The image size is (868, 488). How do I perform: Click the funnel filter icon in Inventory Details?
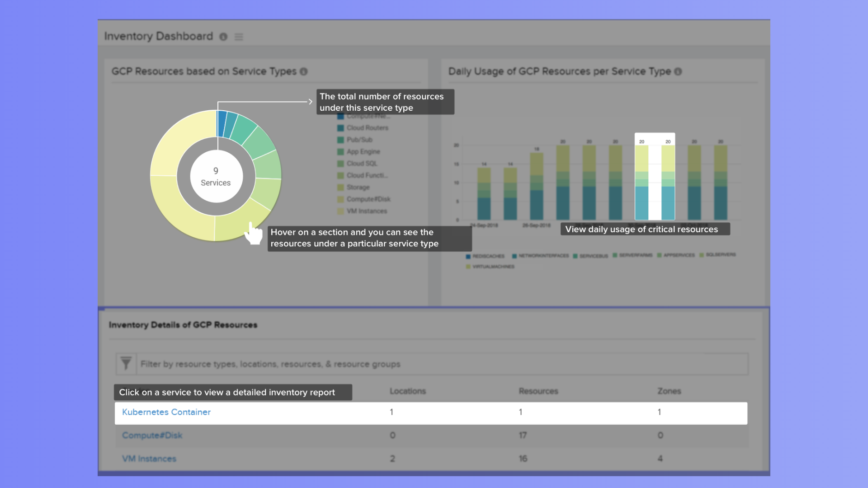click(126, 364)
